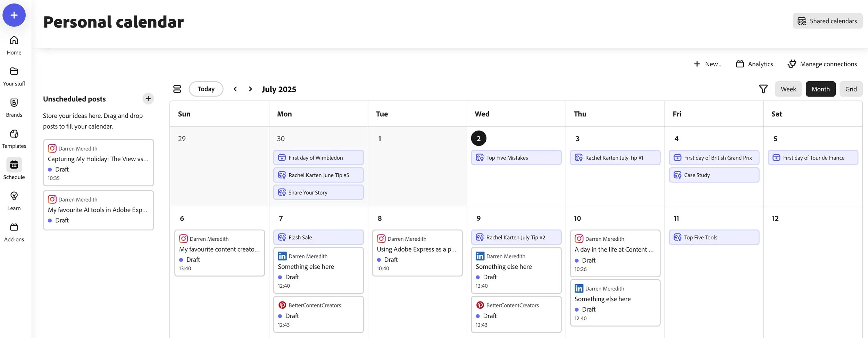Go to the next month
This screenshot has width=868, height=338.
point(250,89)
